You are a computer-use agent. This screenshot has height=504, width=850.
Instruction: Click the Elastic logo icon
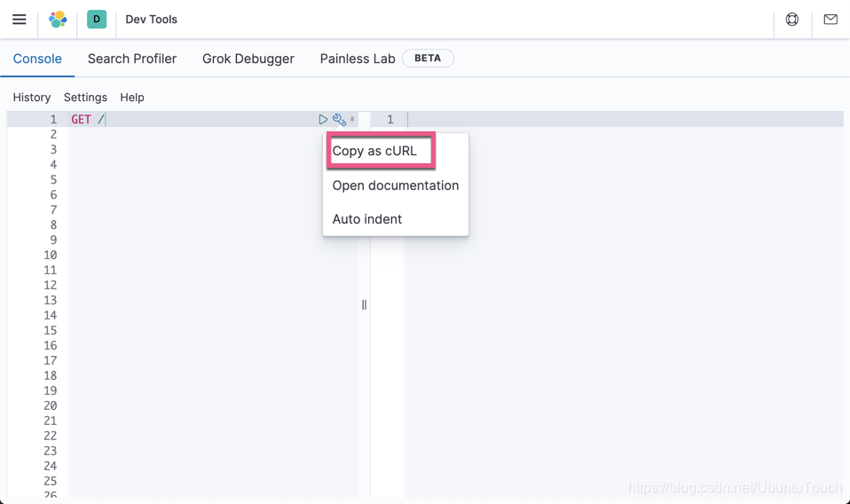click(58, 20)
